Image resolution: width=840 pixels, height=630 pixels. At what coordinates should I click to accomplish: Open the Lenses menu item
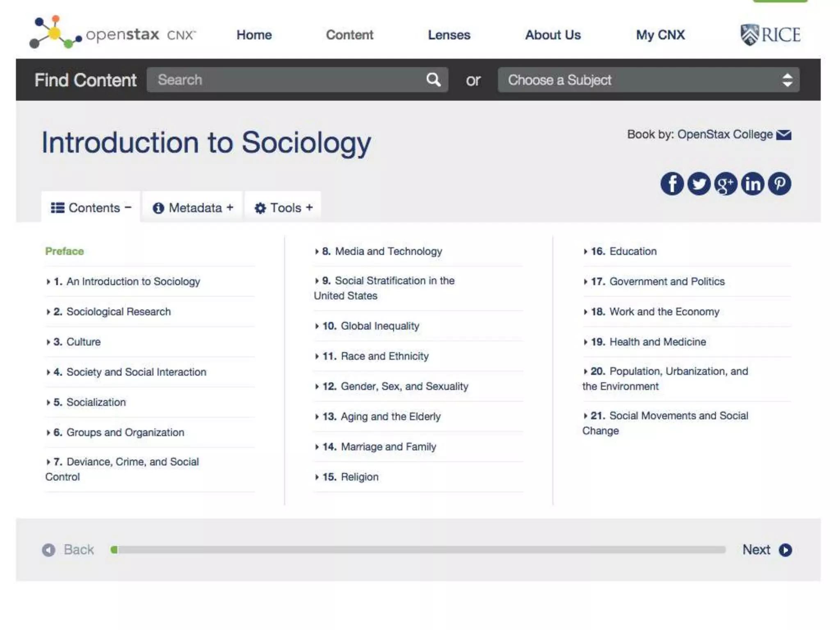(x=449, y=35)
